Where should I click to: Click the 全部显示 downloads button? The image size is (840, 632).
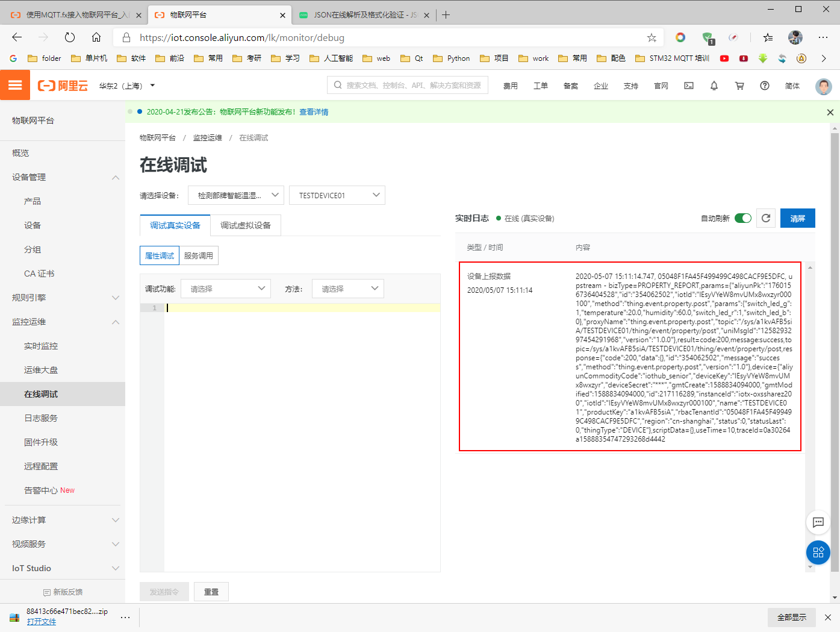tap(792, 618)
